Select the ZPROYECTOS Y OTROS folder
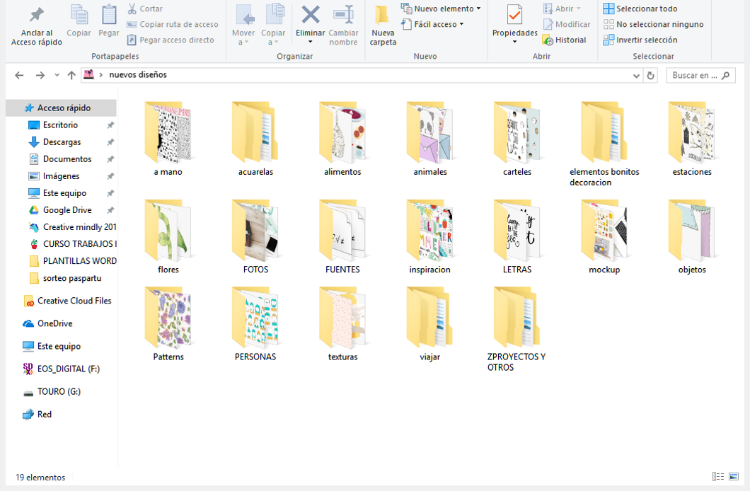750x491 pixels. click(517, 329)
